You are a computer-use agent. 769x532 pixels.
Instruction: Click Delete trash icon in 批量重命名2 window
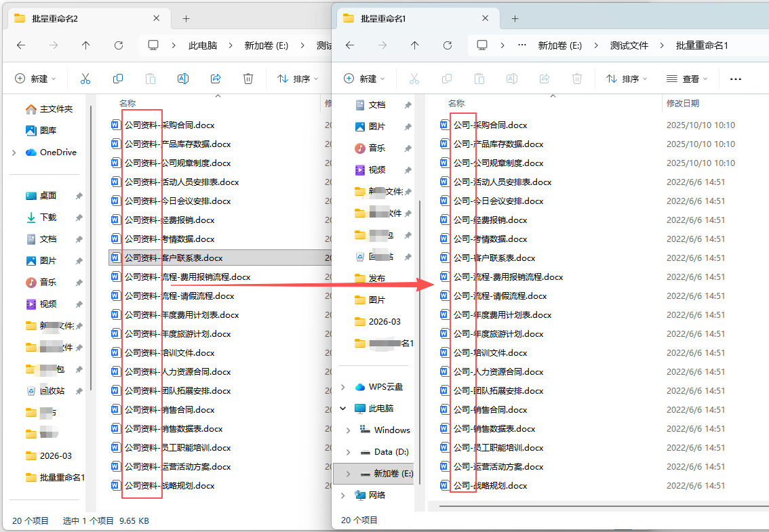pos(248,79)
